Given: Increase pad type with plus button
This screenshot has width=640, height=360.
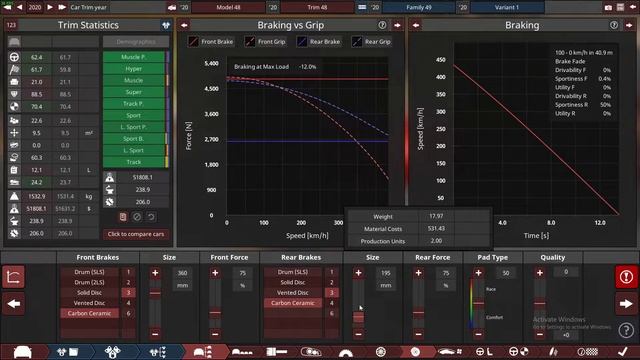Looking at the screenshot, I should coord(478,273).
